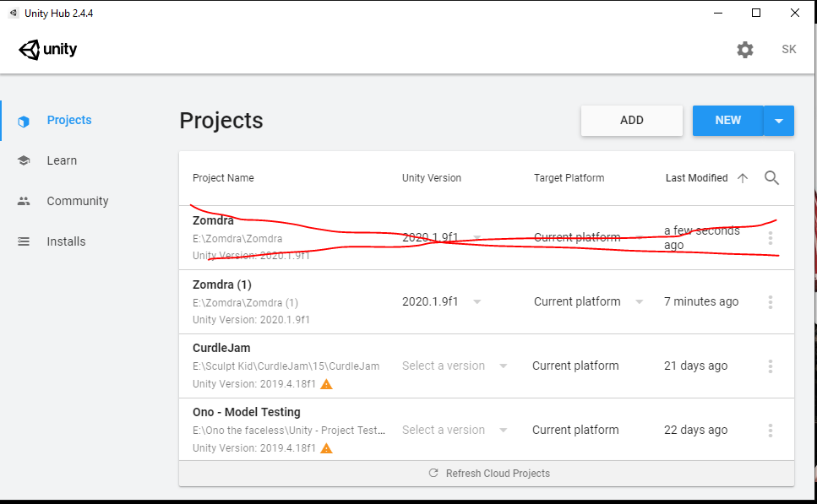Open three-dot menu for Ono - Model Testing
This screenshot has height=504, width=817.
pyautogui.click(x=770, y=430)
